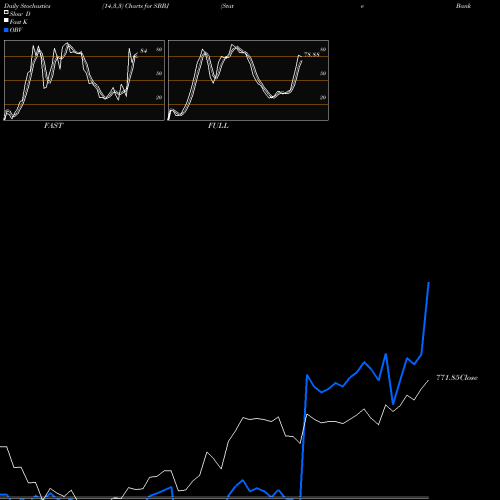The image size is (500, 500).
Task: Click the 'Daily Stochastics' title text
Action: [27, 6]
